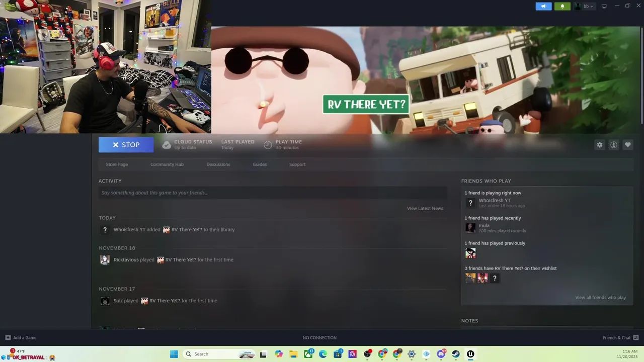
Task: Open Ricktavious profile link in activity
Action: click(x=126, y=260)
